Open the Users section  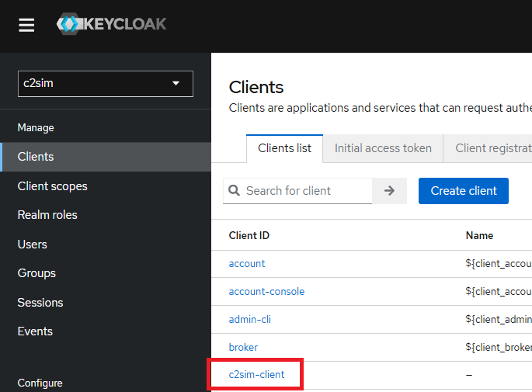click(x=33, y=245)
